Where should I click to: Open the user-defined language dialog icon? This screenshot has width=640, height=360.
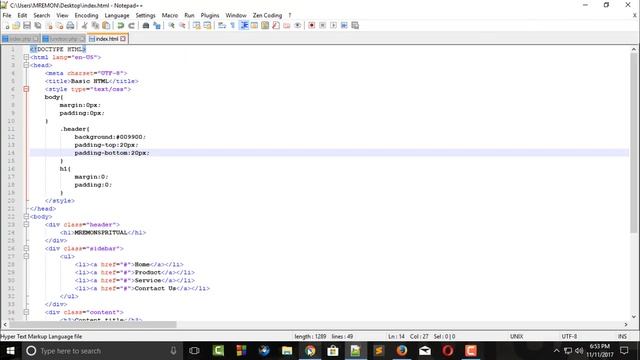point(254,26)
